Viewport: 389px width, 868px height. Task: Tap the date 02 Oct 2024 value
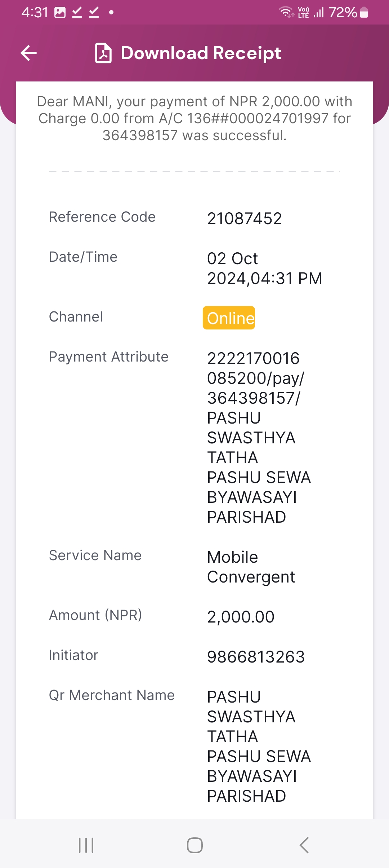tap(265, 269)
